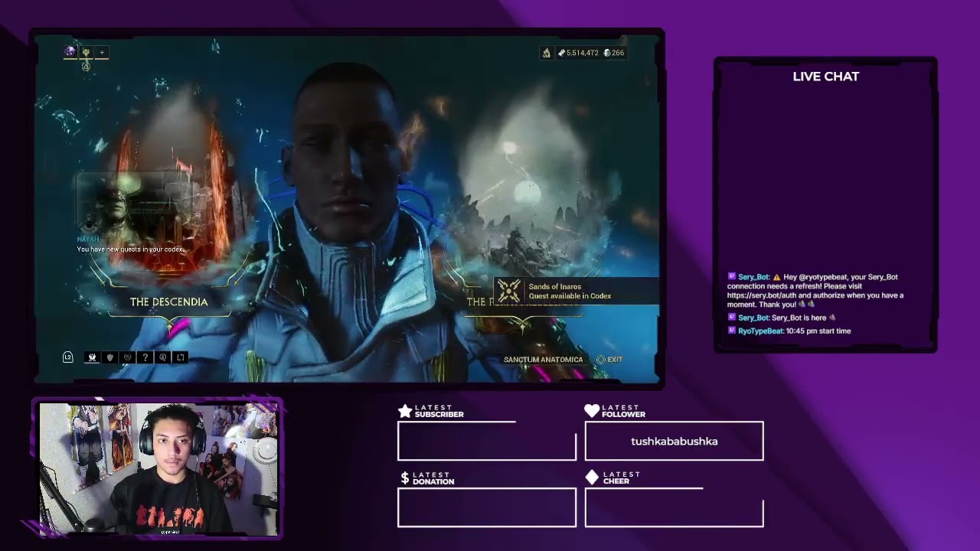Click the LATEST DONATION label
Image resolution: width=980 pixels, height=551 pixels.
(x=433, y=478)
